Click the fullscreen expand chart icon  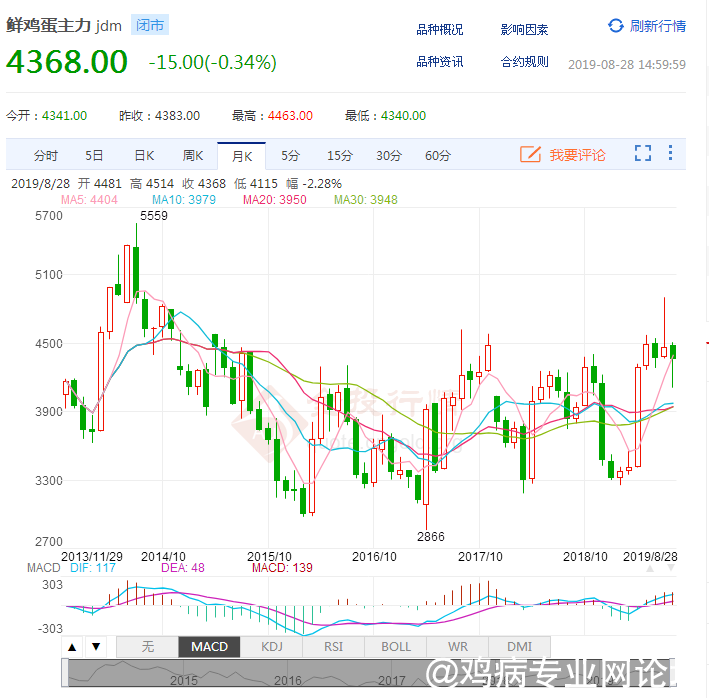click(643, 154)
